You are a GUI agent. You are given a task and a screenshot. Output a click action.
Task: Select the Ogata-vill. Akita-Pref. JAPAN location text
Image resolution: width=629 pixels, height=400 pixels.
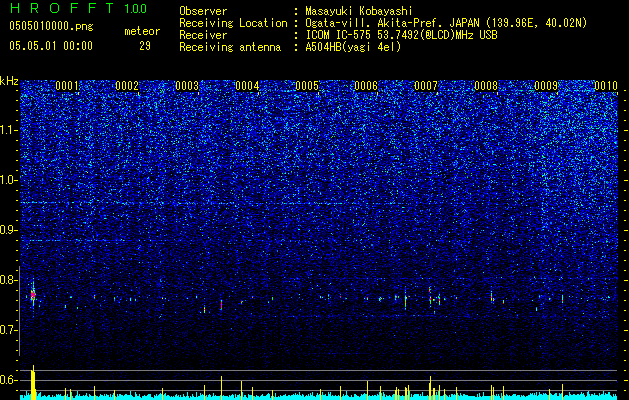click(446, 23)
